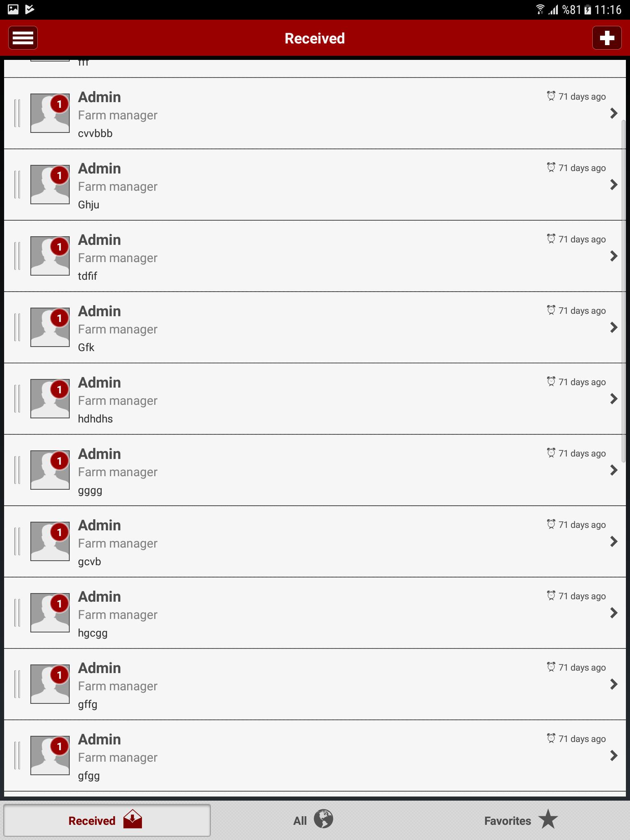Click the alarm clock icon on tdfif message
This screenshot has width=630, height=840.
point(551,239)
